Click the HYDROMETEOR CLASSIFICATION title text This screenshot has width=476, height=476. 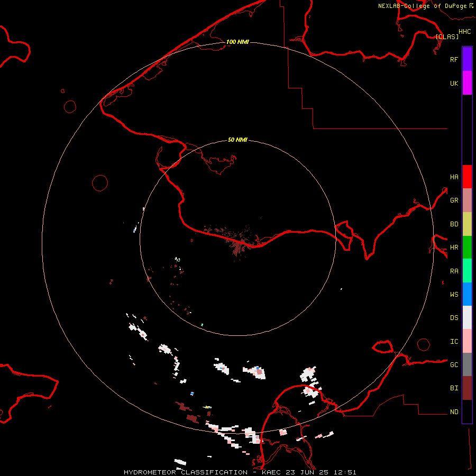point(186,472)
